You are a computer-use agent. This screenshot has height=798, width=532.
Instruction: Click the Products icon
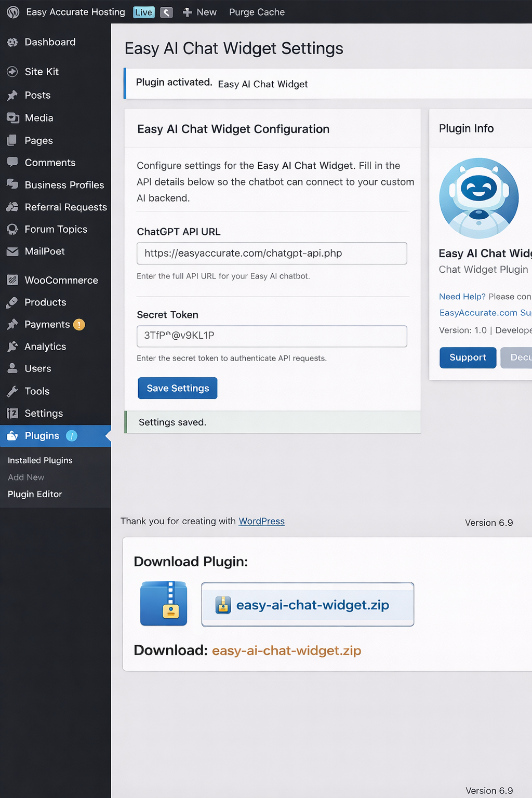click(x=12, y=302)
